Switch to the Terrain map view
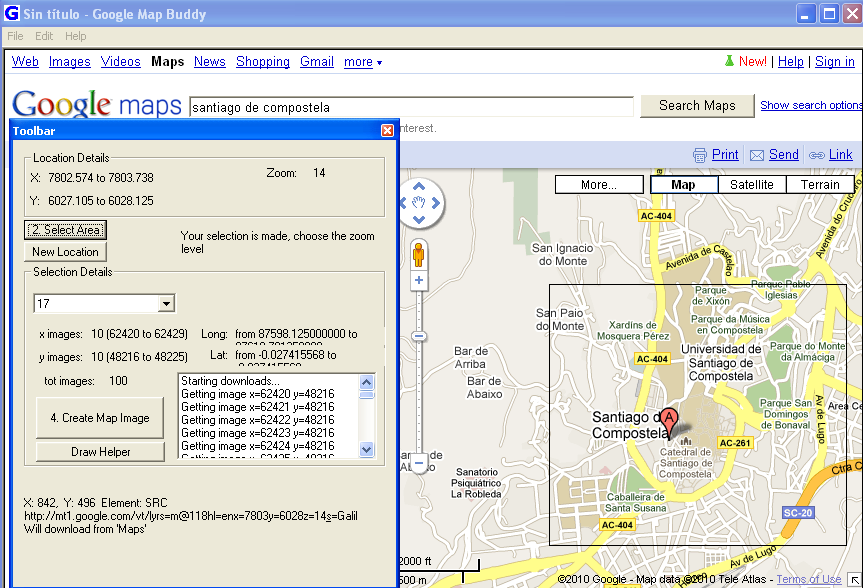863x588 pixels. pyautogui.click(x=820, y=184)
